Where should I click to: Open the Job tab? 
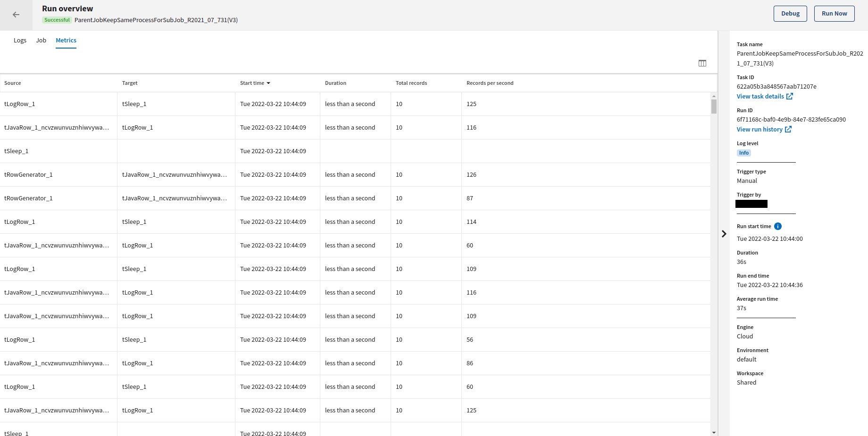pos(41,41)
